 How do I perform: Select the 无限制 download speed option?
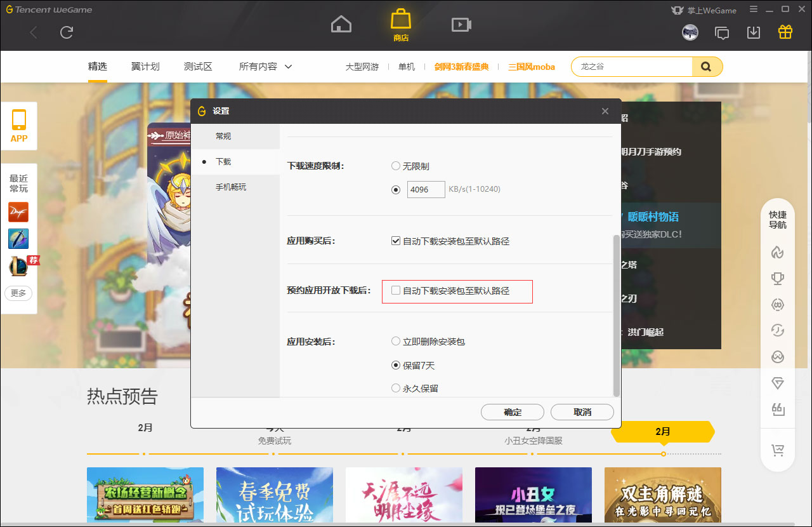point(395,166)
